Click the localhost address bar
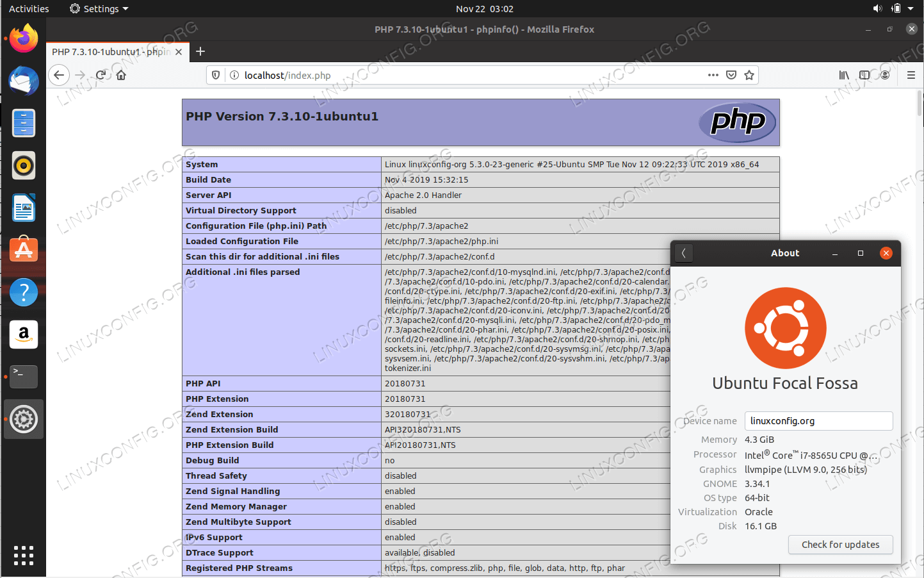Viewport: 924px width, 578px height. [x=448, y=75]
